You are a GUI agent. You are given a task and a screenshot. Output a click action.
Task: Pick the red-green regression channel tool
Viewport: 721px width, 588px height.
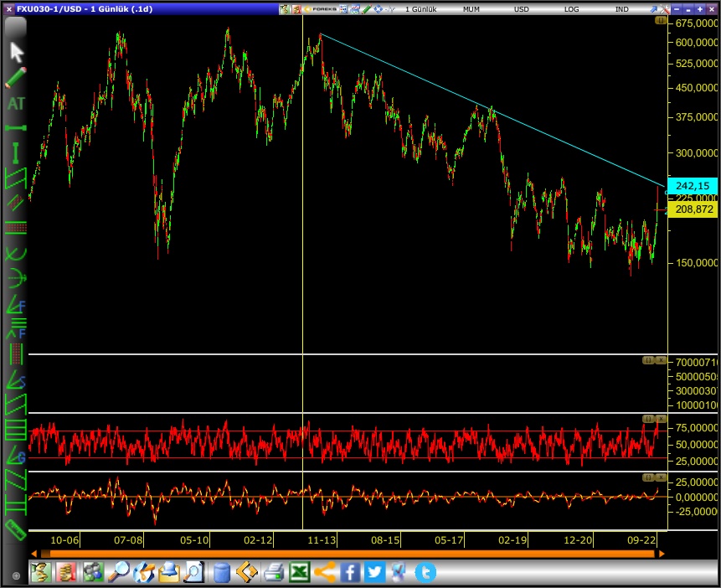16,203
